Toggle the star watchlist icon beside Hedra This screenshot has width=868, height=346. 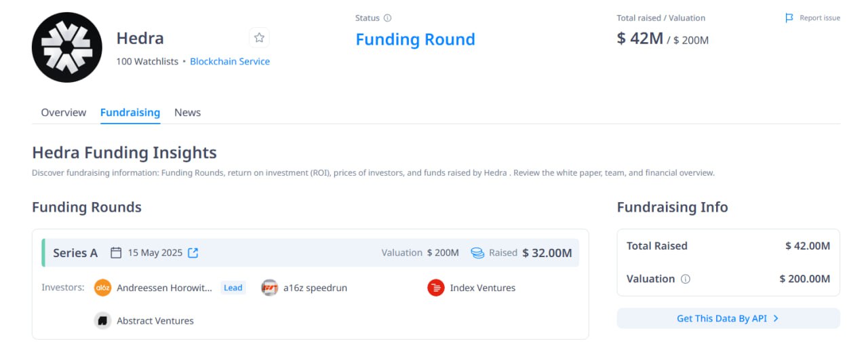point(259,38)
